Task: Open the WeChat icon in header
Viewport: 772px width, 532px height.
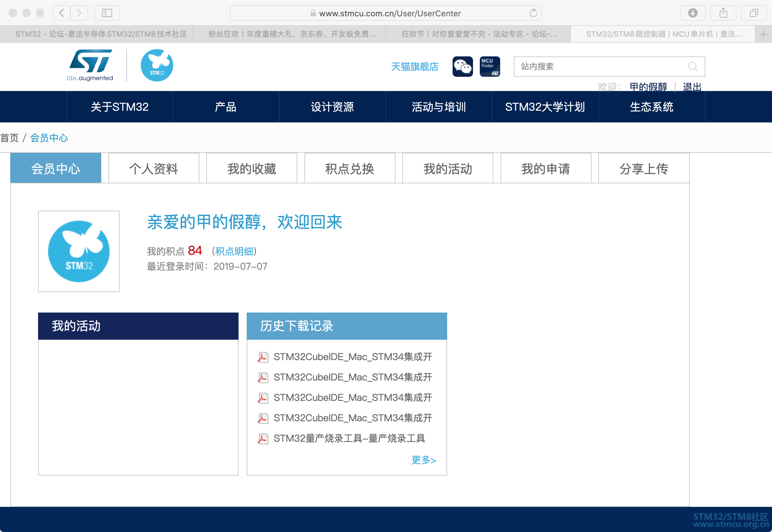Action: 462,67
